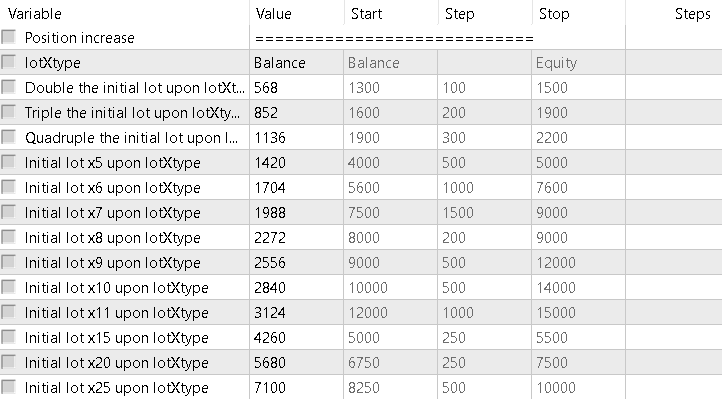Edit the value 3124 for lot x11
Image resolution: width=722 pixels, height=399 pixels.
(297, 312)
